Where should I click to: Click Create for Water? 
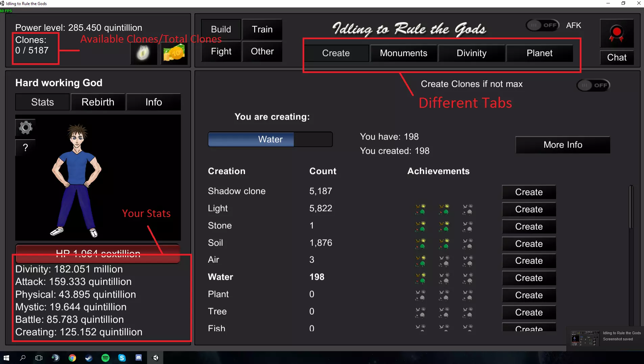click(x=529, y=278)
